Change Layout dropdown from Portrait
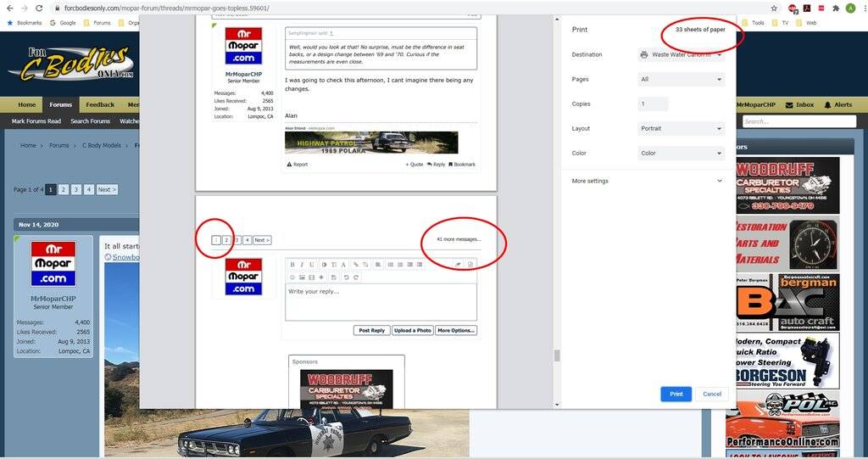The height and width of the screenshot is (459, 868). pyautogui.click(x=682, y=129)
